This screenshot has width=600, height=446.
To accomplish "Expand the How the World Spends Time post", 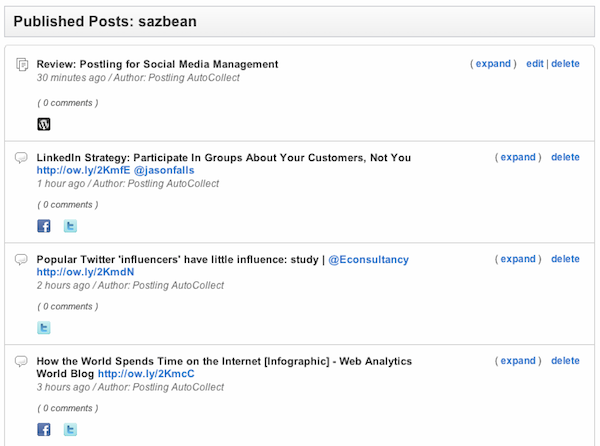I will point(518,361).
